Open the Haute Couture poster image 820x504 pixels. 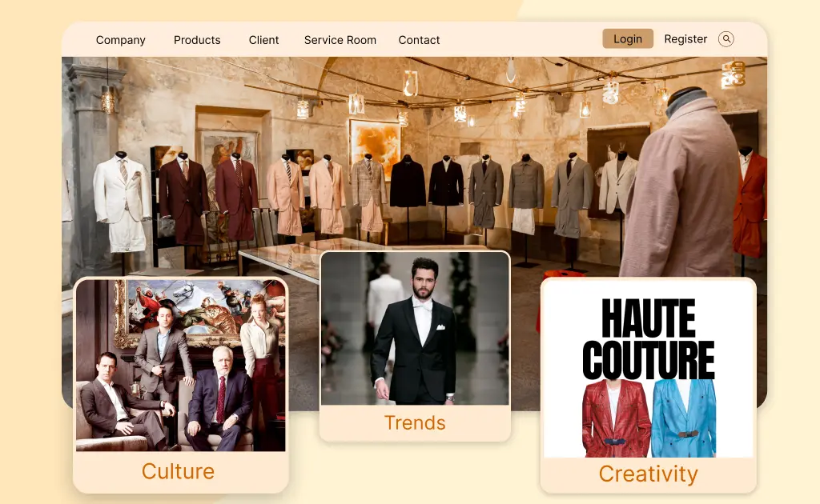tap(649, 369)
